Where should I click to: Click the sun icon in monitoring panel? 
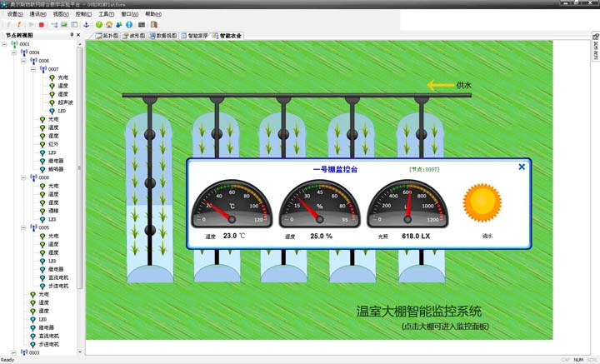point(482,203)
